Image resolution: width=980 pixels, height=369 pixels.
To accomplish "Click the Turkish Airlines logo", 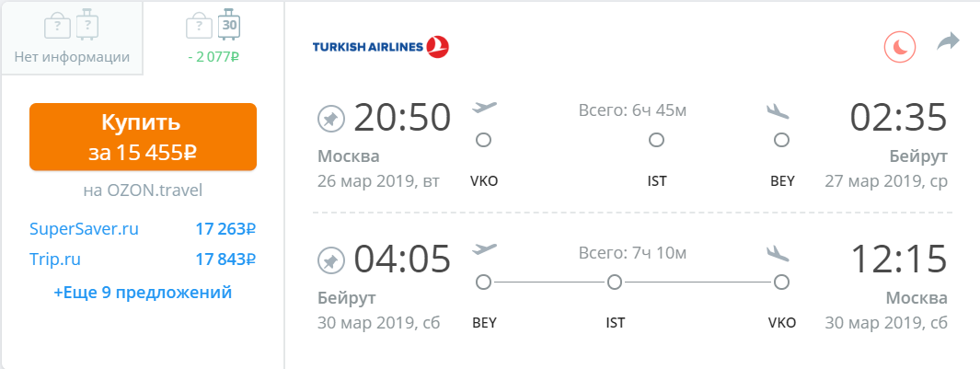I will (x=381, y=46).
